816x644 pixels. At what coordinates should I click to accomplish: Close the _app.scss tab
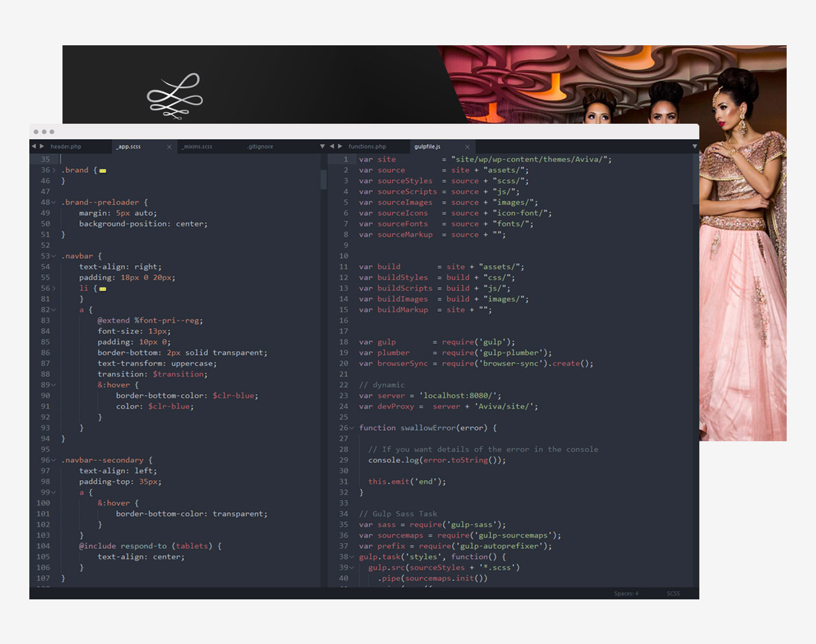[169, 147]
